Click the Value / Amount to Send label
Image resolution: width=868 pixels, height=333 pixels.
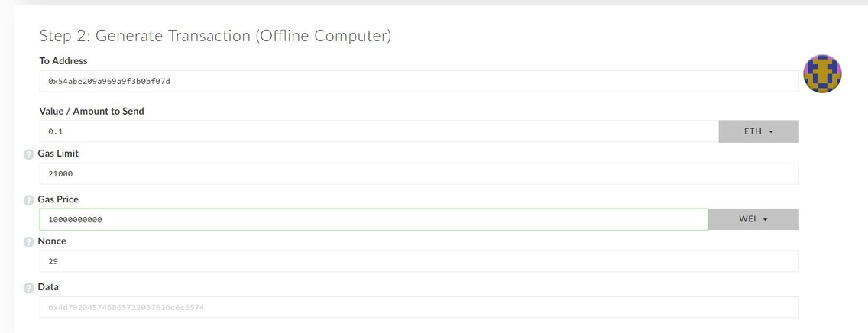(92, 112)
